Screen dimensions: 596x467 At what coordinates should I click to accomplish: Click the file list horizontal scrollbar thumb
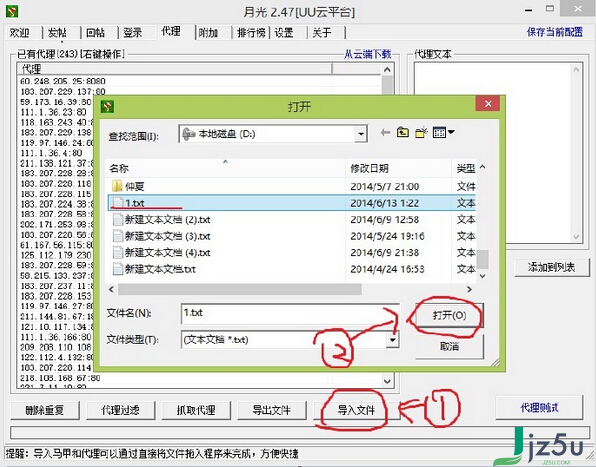pos(239,290)
